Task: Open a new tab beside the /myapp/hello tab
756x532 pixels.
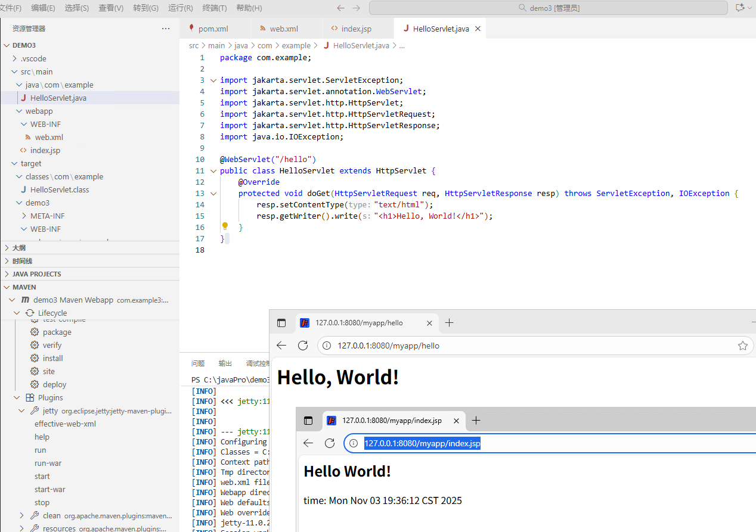Action: pyautogui.click(x=450, y=323)
